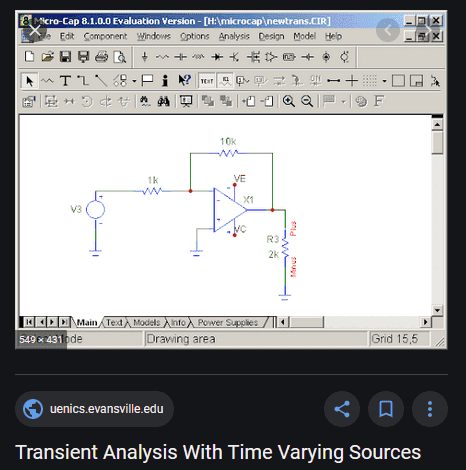Open the dropdown next to the 68 icon
The width and height of the screenshot is (466, 470).
click(134, 81)
